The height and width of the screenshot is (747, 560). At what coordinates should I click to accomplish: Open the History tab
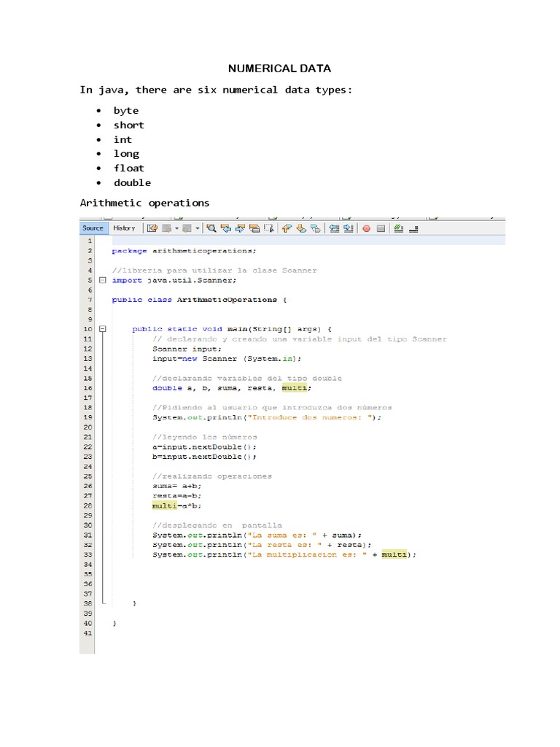[x=124, y=228]
